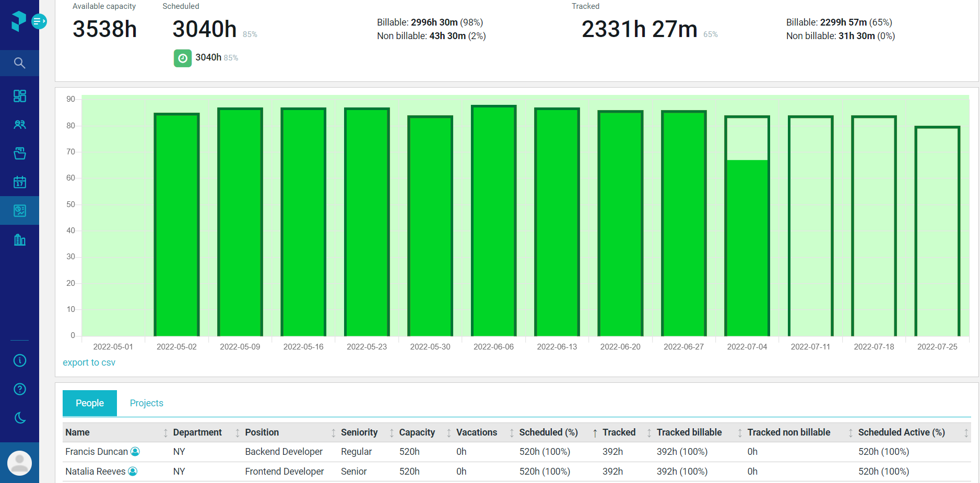The height and width of the screenshot is (483, 980).
Task: Open the help question mark icon
Action: [x=20, y=389]
